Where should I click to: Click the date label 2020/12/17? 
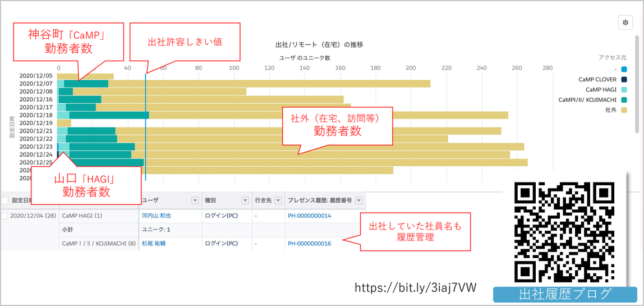[x=36, y=107]
